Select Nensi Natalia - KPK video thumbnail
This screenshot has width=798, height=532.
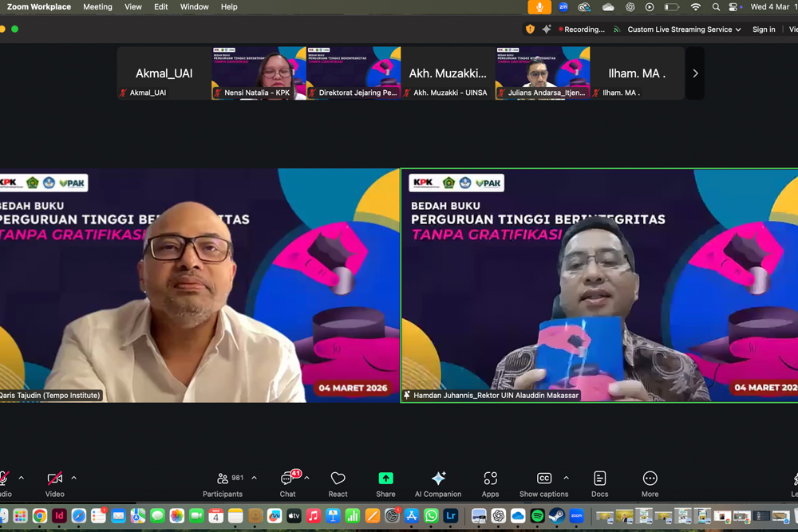pos(259,73)
